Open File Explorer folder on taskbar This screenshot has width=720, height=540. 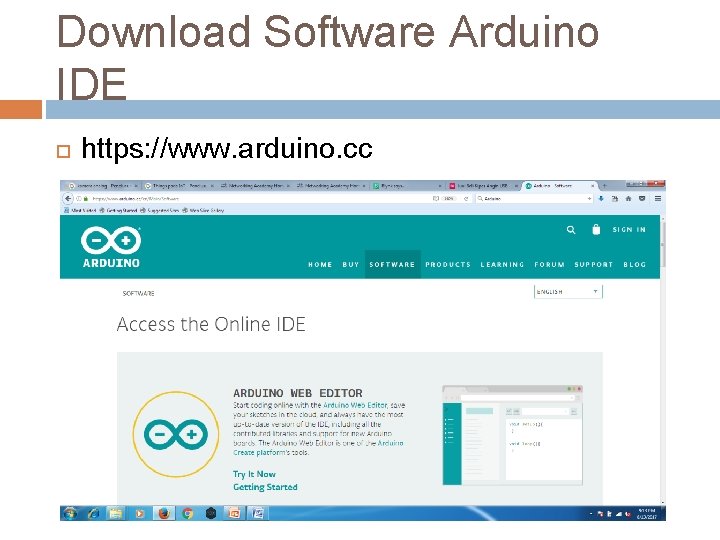(116, 513)
